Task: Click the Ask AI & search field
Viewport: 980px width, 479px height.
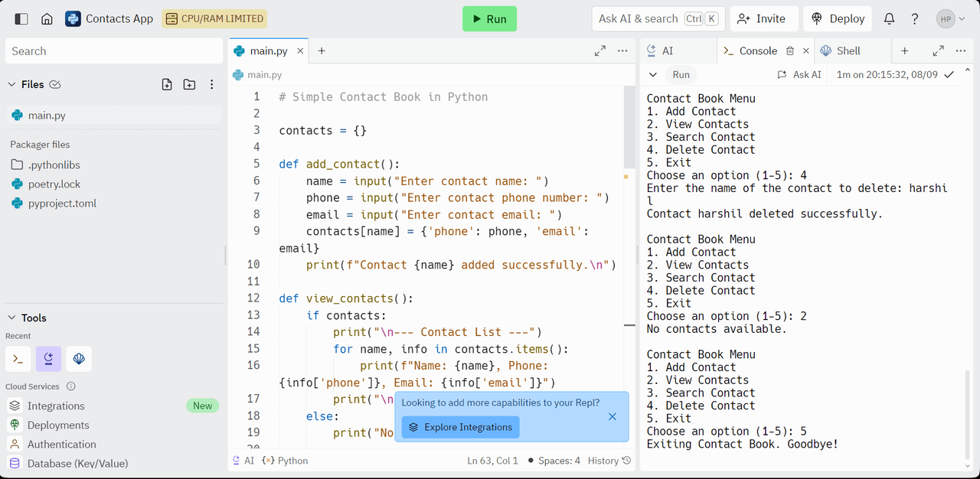Action: coord(657,18)
